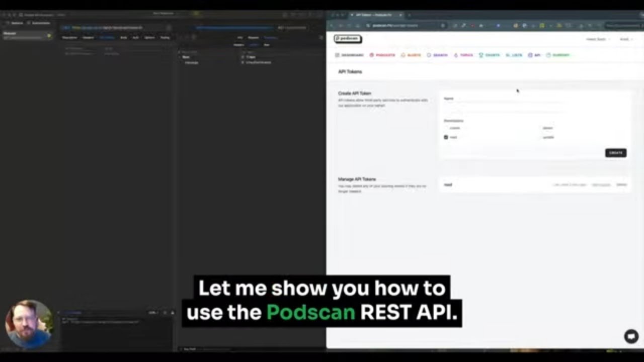Uncheck the read permission checkbox
Viewport: 644px width, 362px height.
point(446,137)
